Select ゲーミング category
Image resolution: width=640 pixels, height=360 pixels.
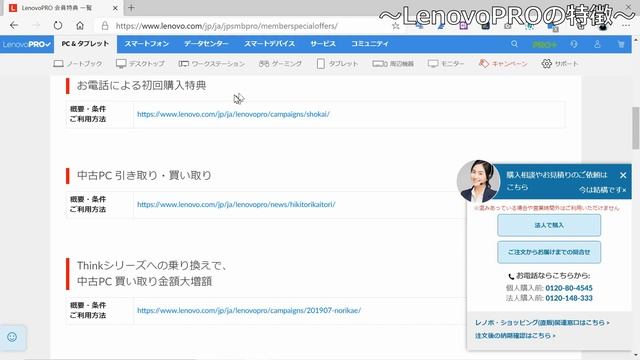[280, 64]
